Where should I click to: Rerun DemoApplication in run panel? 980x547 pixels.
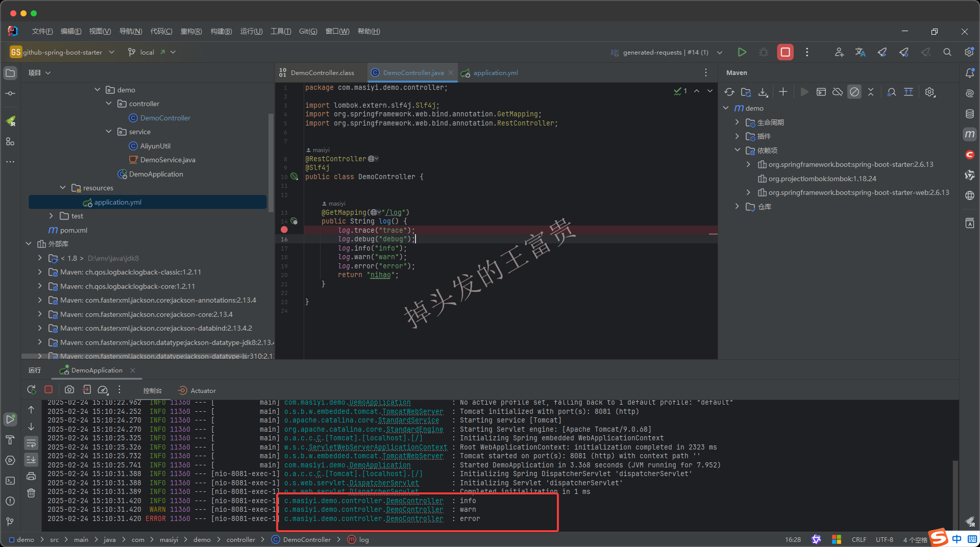click(31, 390)
